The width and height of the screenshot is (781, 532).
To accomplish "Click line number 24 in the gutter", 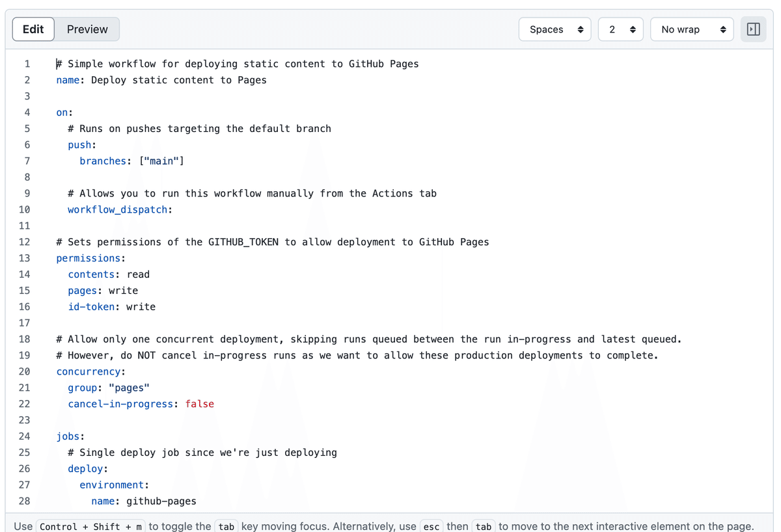I will pos(24,436).
